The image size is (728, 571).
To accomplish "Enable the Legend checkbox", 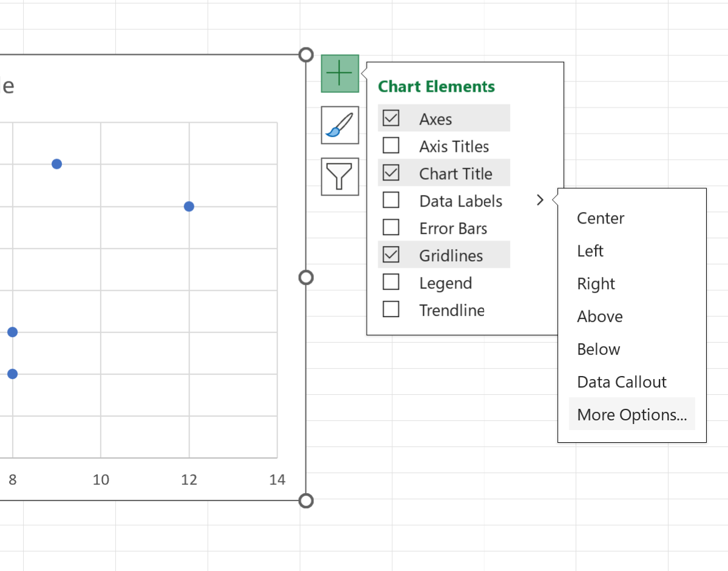I will (x=391, y=282).
